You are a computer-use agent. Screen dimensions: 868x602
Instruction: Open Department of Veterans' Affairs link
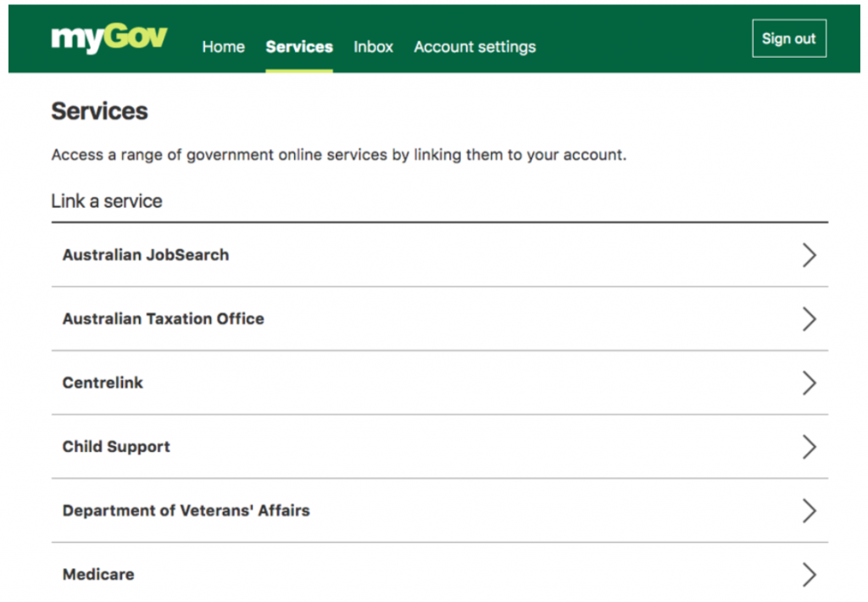pyautogui.click(x=186, y=510)
